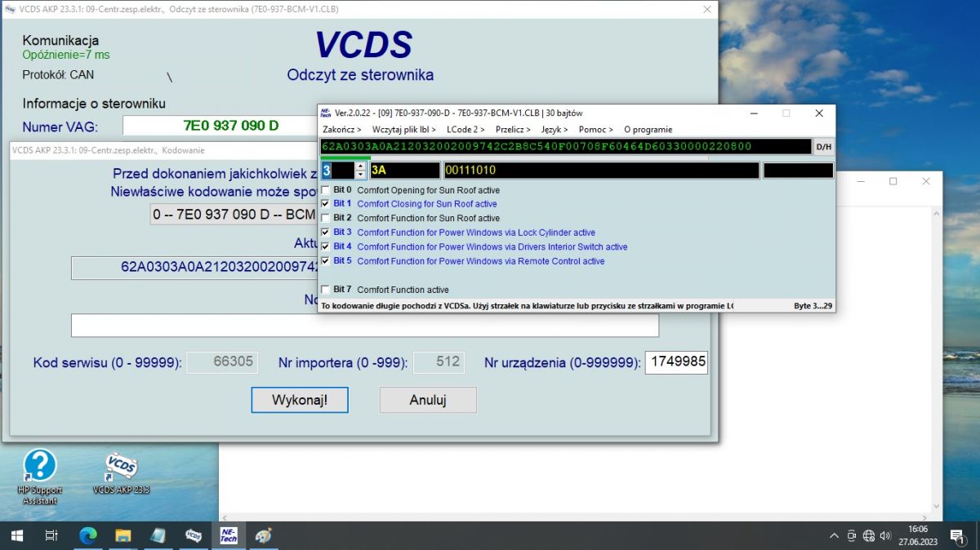Click the status bar text Byte 3...29

click(x=813, y=306)
